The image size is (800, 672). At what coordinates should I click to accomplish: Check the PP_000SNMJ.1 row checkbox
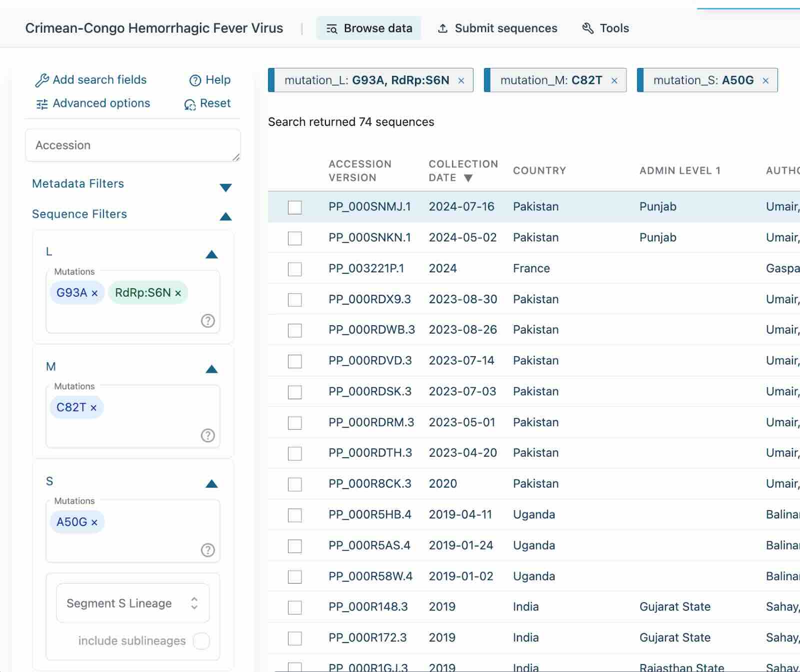pyautogui.click(x=294, y=207)
